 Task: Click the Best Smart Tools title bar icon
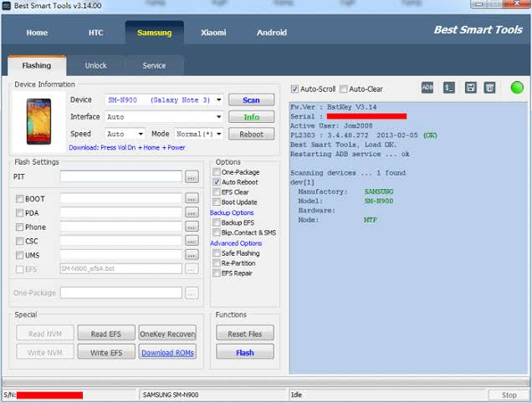[x=7, y=5]
